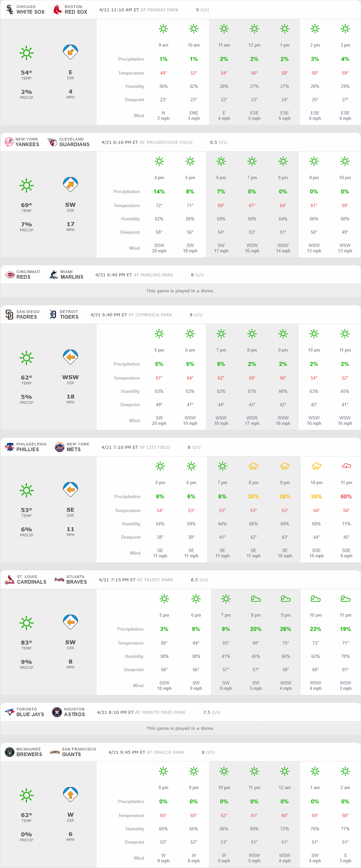This screenshot has width=361, height=868.
Task: Open the Philadelphia Phillies logo
Action: tap(9, 447)
